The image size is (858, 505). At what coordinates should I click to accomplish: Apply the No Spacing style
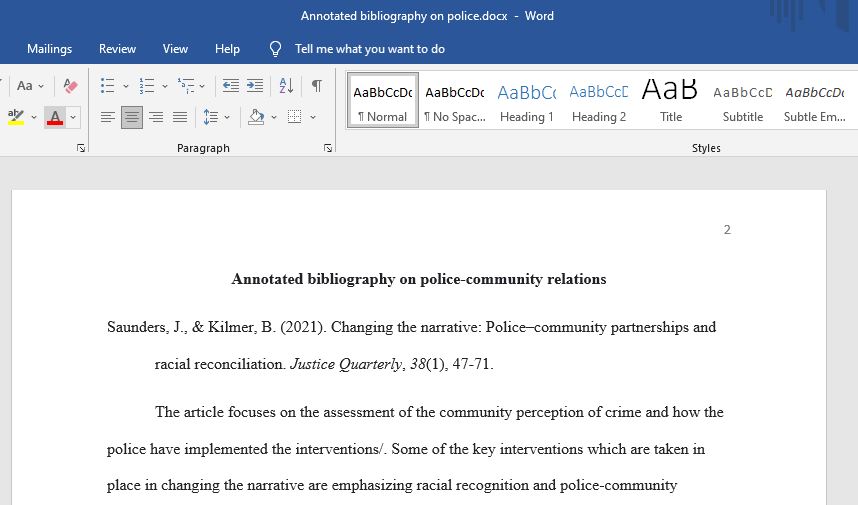(455, 101)
